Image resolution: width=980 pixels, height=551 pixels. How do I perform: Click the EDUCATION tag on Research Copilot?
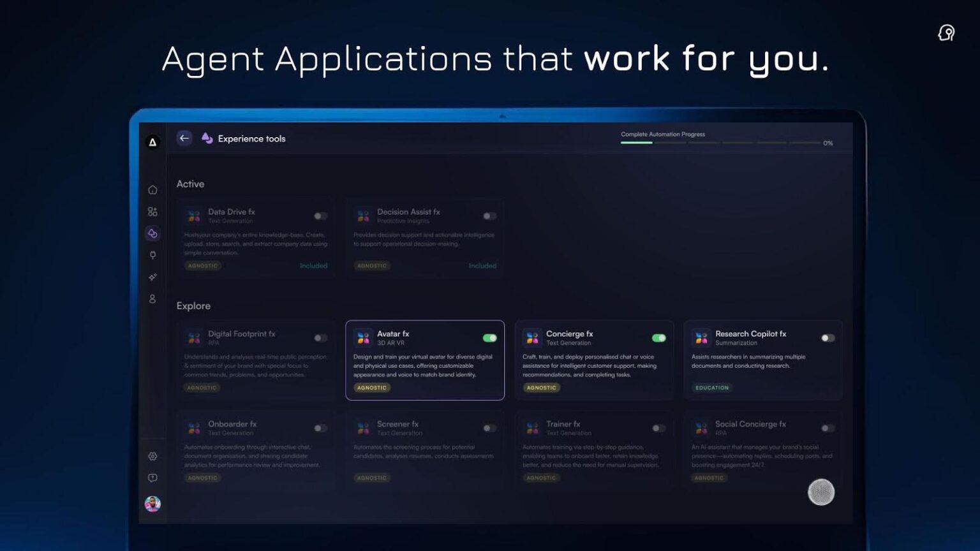pyautogui.click(x=711, y=388)
